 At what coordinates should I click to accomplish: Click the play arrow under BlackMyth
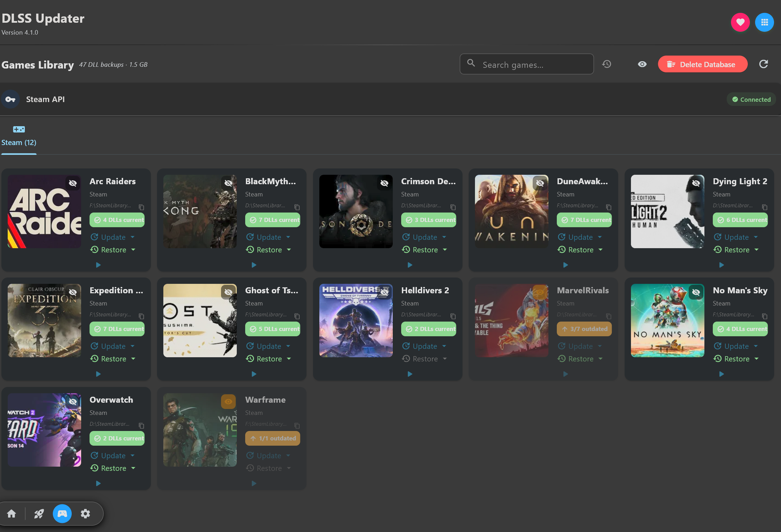254,265
